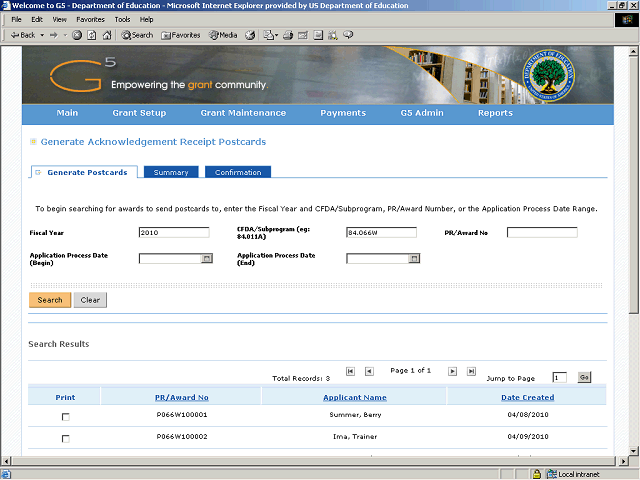The image size is (640, 480).
Task: Open the toolbar Search pane
Action: 137,36
